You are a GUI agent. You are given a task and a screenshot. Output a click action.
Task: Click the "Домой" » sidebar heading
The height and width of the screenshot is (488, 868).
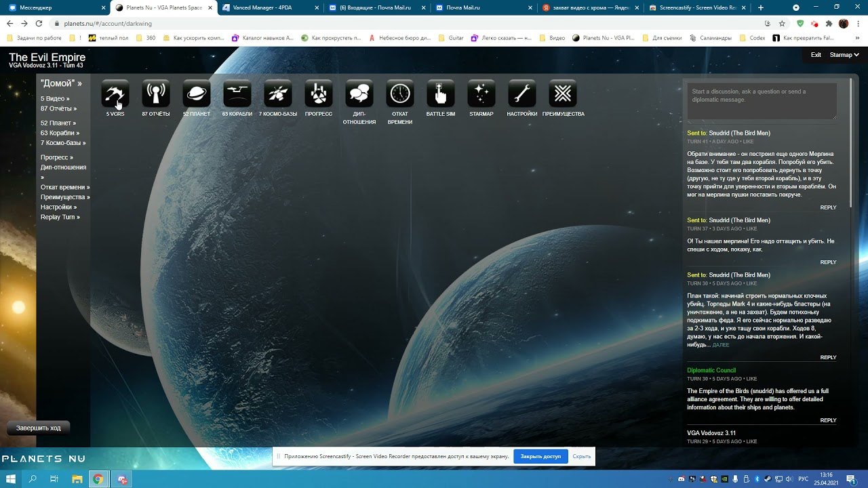[61, 83]
